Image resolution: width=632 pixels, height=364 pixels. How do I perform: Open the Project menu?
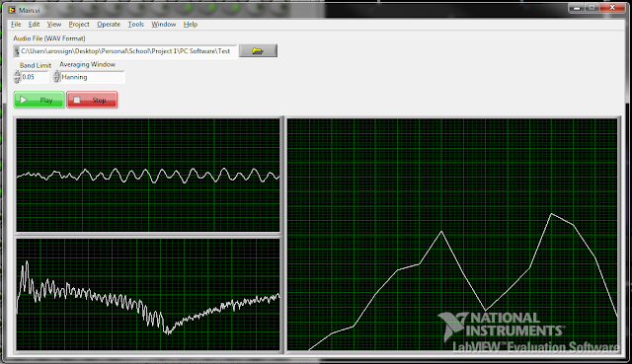click(x=79, y=24)
